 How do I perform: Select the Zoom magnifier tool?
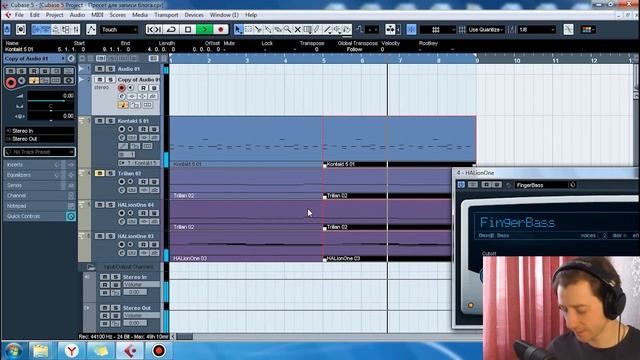click(x=288, y=29)
